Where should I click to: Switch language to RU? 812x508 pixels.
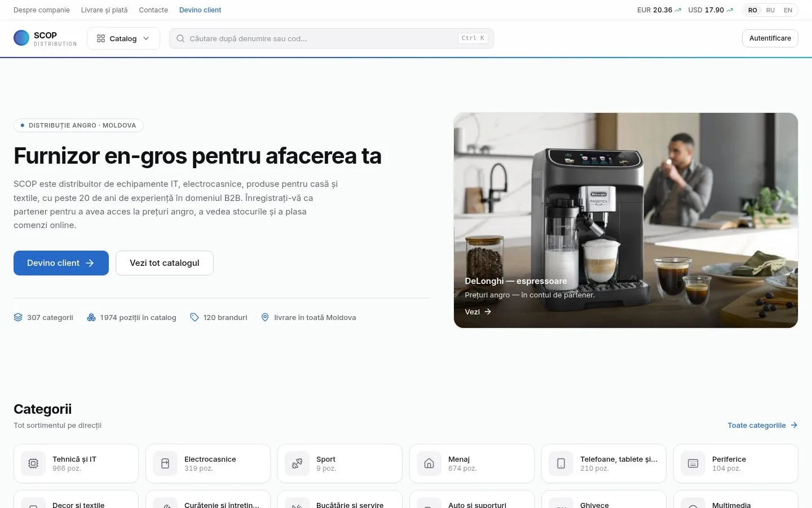(770, 10)
